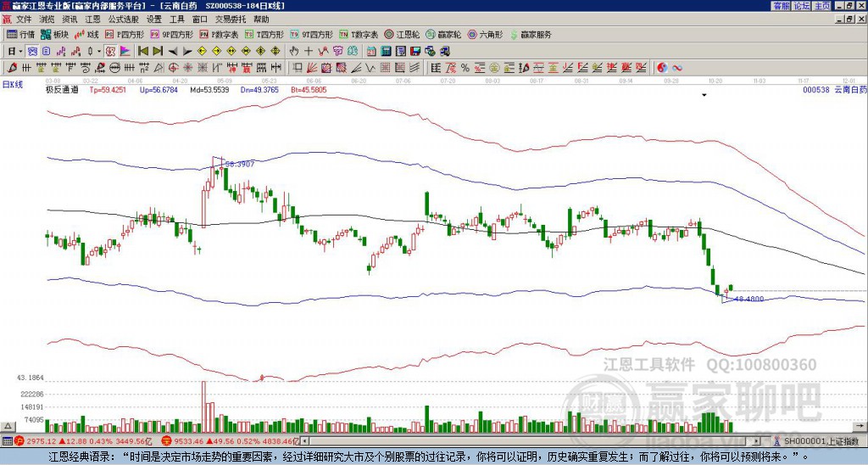Click the 9533.46 index value in status bar
This screenshot has height=465, width=868.
pos(188,441)
